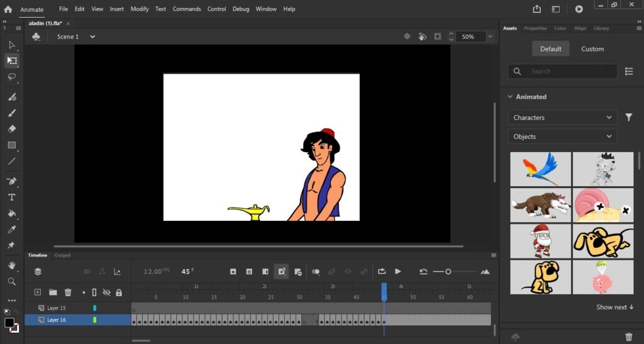Screen dimensions: 644x344
Task: Toggle hide all layers eye icon
Action: click(106, 292)
